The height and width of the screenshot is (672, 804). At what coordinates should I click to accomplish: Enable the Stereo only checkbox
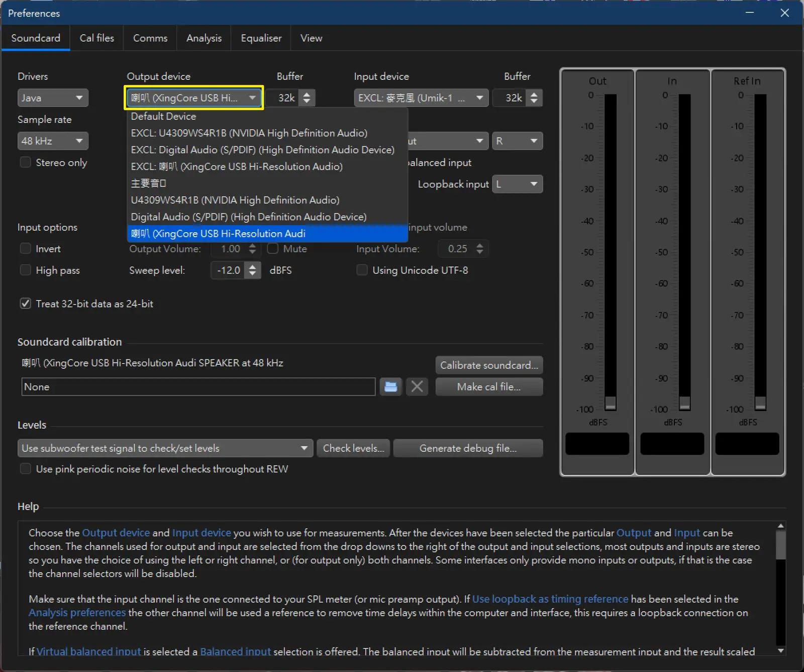25,162
